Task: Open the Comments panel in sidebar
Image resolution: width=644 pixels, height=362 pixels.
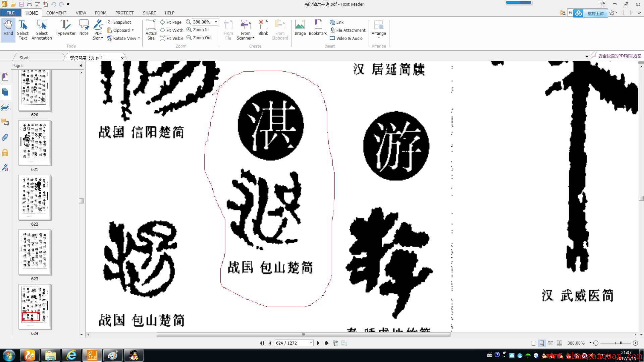Action: [5, 122]
